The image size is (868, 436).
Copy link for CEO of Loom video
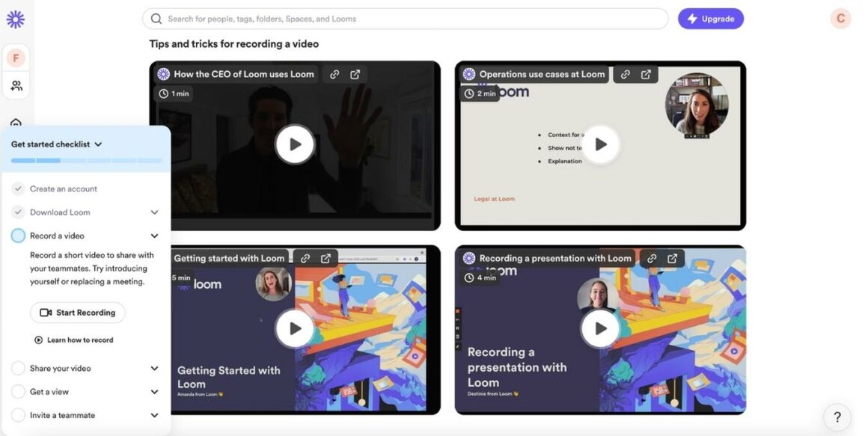pos(334,74)
